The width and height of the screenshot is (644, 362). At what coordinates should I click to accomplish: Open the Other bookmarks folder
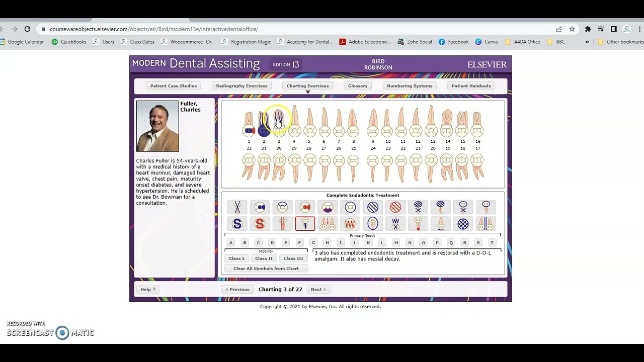pyautogui.click(x=620, y=42)
